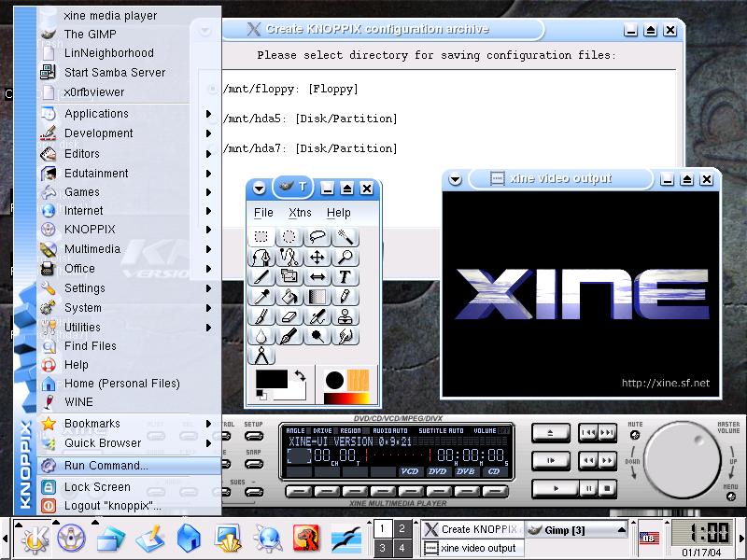The height and width of the screenshot is (560, 747).
Task: Activate the airbrush tool
Action: click(x=317, y=316)
